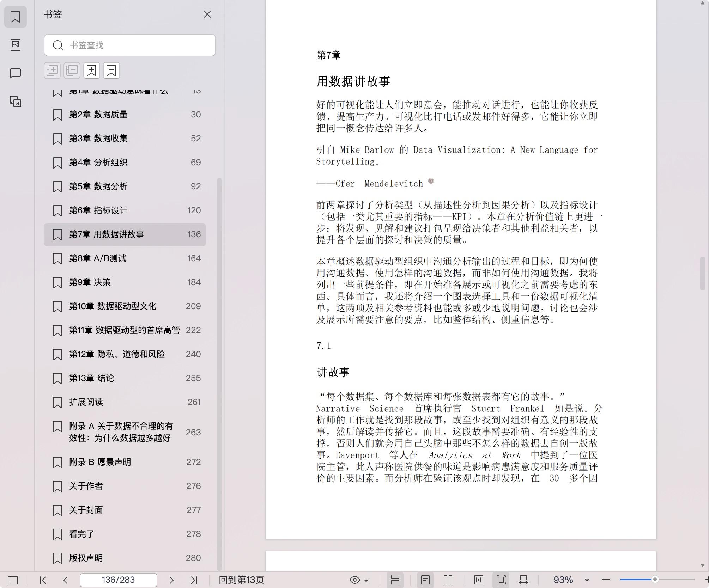Click the section heading 讲故事
This screenshot has width=709, height=588.
coord(333,372)
